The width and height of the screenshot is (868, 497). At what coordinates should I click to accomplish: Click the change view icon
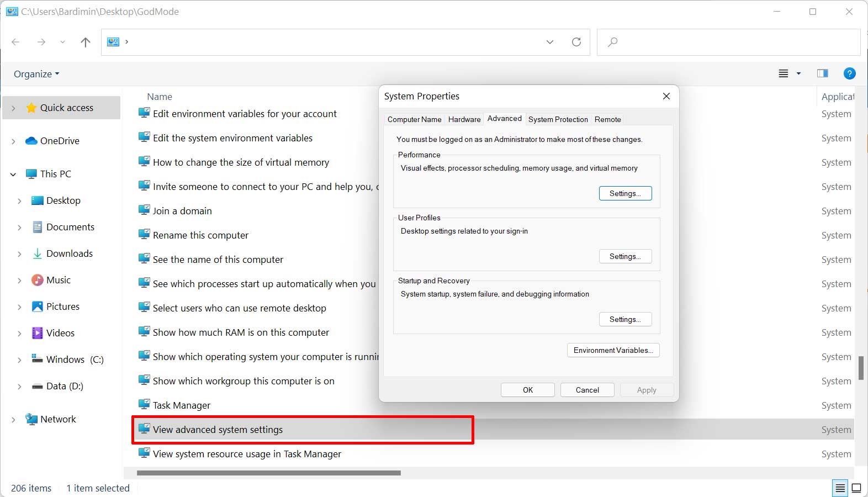pyautogui.click(x=784, y=73)
